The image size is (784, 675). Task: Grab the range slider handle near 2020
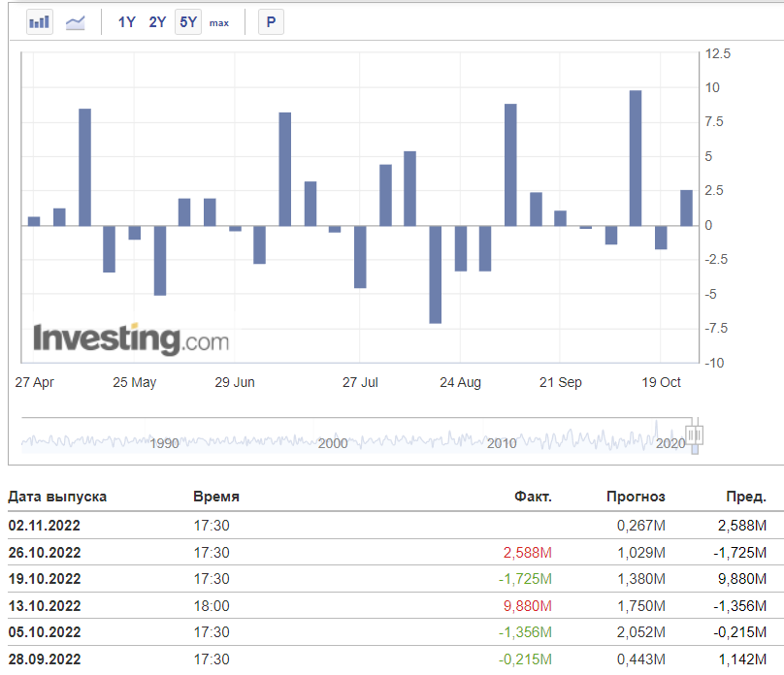pyautogui.click(x=694, y=435)
